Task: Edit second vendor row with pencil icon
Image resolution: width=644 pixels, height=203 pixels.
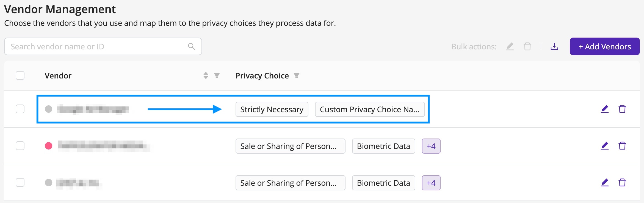Action: pos(605,146)
